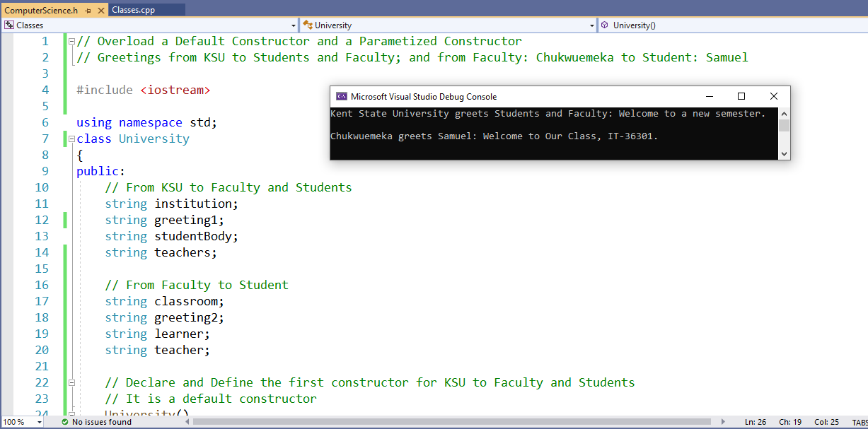The width and height of the screenshot is (868, 429).
Task: Open the Classes project scope dropdown
Action: point(294,25)
